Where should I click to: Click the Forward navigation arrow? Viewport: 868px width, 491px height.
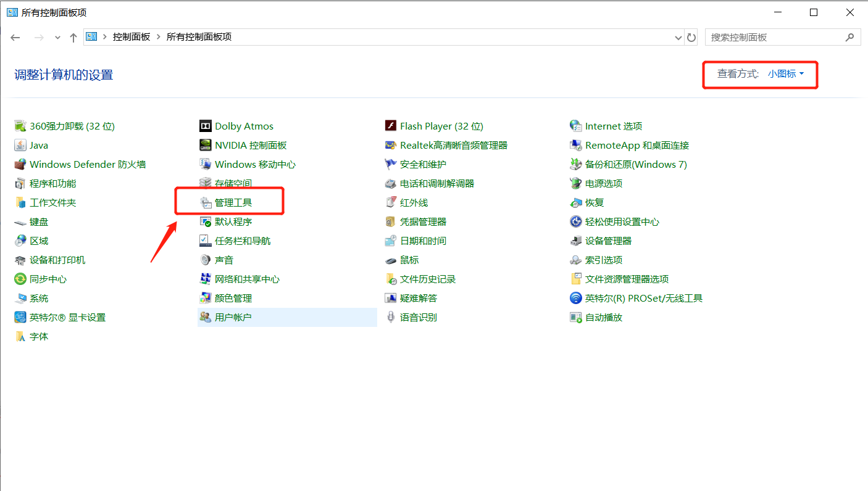click(x=39, y=38)
